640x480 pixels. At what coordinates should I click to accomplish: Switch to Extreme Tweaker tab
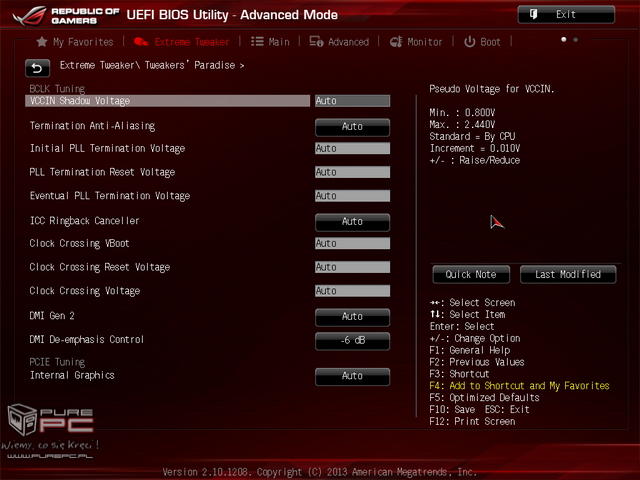[x=182, y=42]
